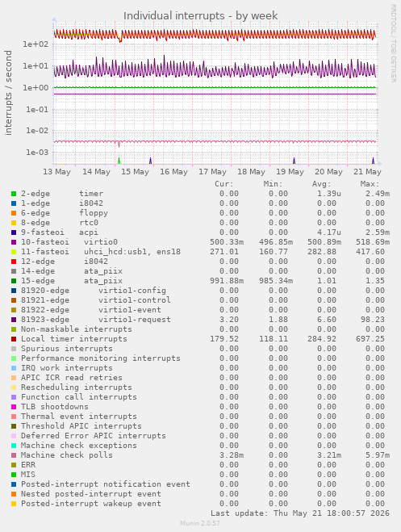Select the 9-fasteoi acpi legend label
Image resolution: width=401 pixels, height=532 pixels.
pos(60,232)
